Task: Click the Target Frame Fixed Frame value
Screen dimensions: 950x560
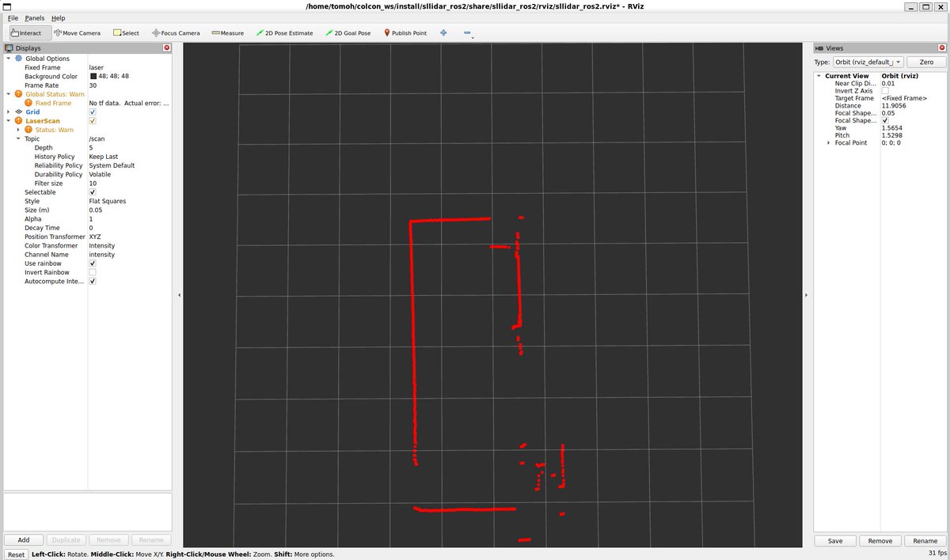Action: click(x=904, y=98)
